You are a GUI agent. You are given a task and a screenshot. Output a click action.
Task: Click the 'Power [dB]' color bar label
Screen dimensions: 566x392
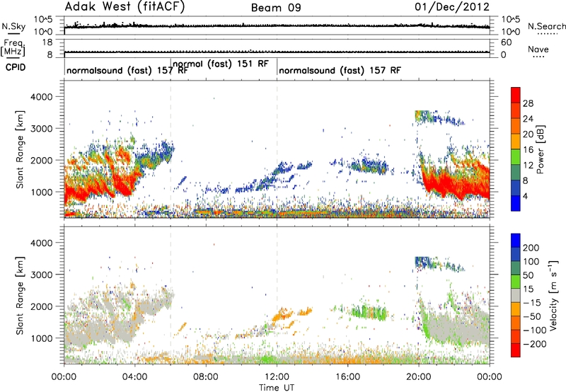pyautogui.click(x=541, y=149)
